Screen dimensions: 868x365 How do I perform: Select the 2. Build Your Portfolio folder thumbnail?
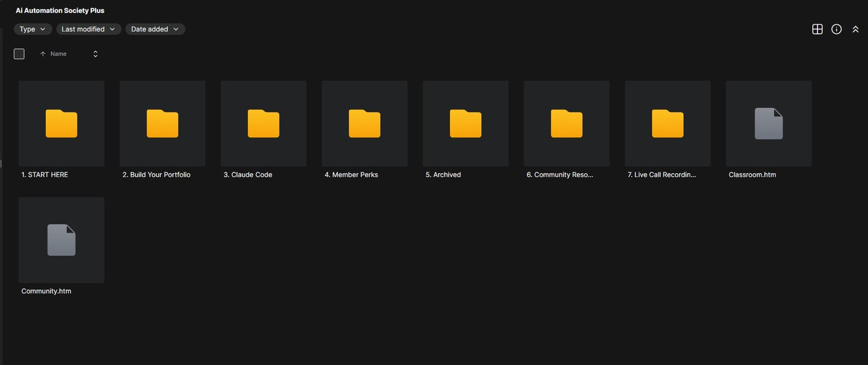162,123
